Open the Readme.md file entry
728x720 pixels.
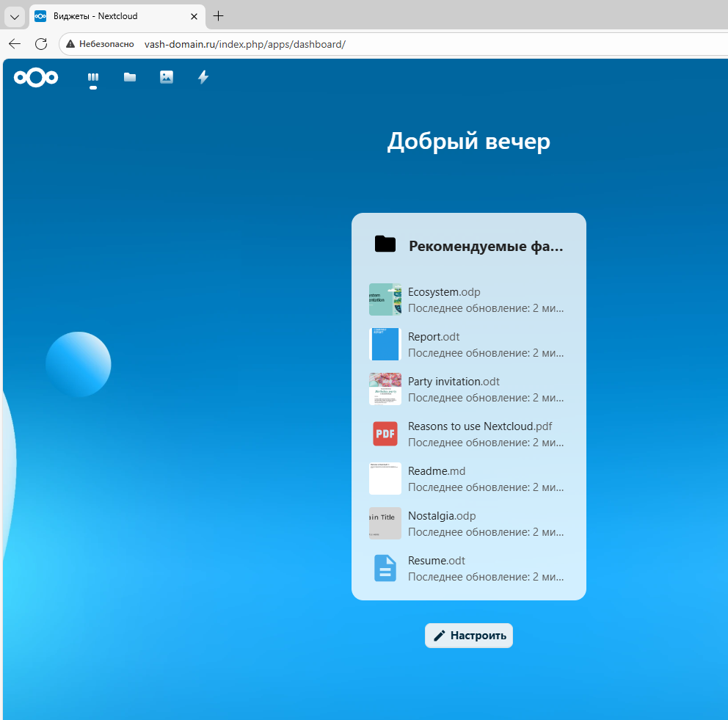coord(437,470)
